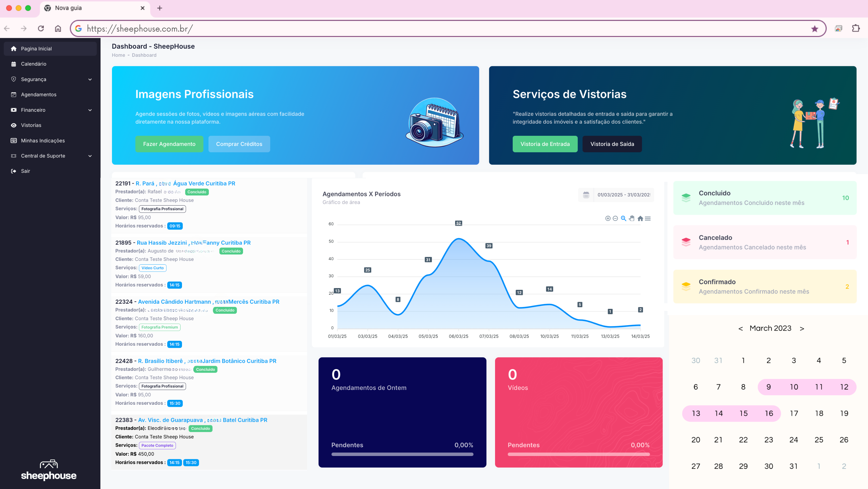Image resolution: width=868 pixels, height=489 pixels.
Task: Click the Calendário sidebar icon
Action: [x=14, y=64]
